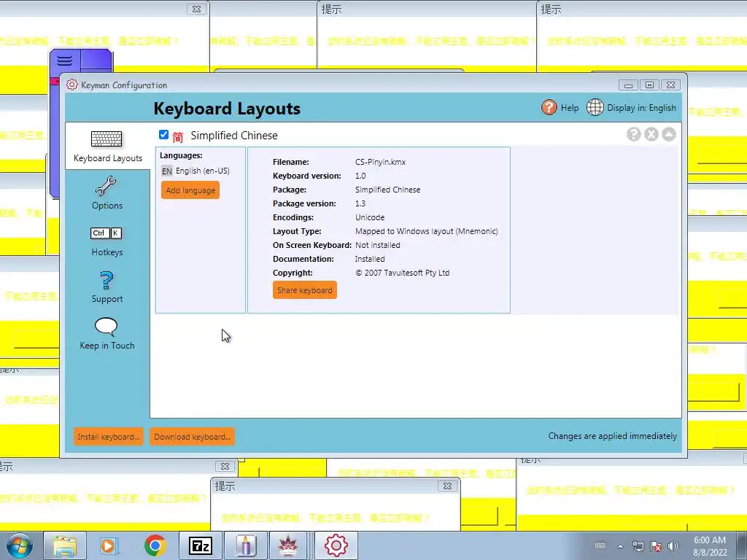Click the grey X uninstall keyboard icon
The height and width of the screenshot is (560, 747).
pos(651,134)
